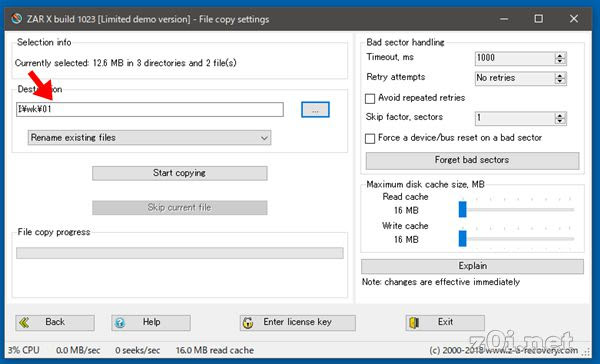Click the license key padlock icon

[248, 323]
